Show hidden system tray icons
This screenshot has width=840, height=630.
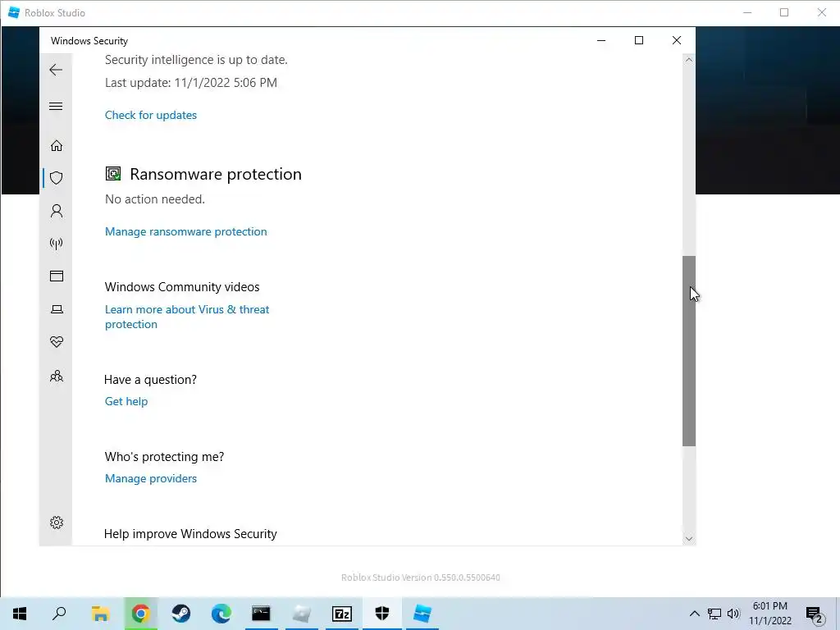pos(694,614)
